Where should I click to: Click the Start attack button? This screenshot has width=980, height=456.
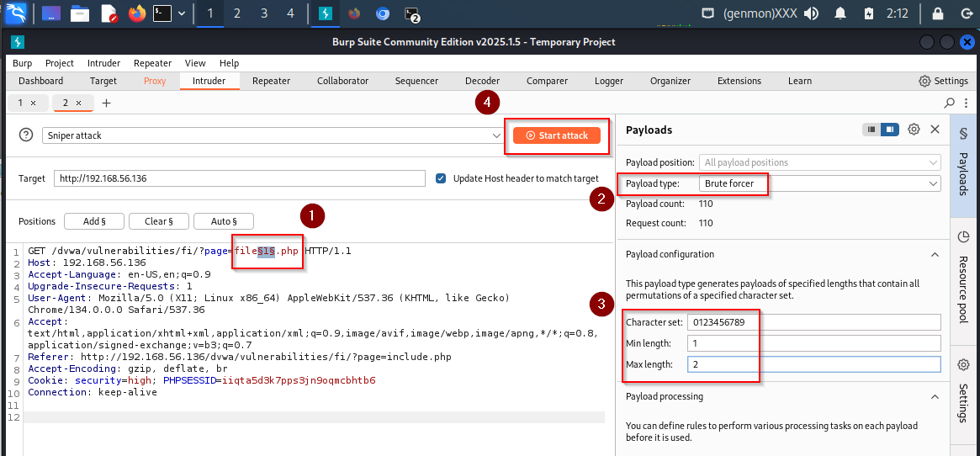(x=557, y=135)
